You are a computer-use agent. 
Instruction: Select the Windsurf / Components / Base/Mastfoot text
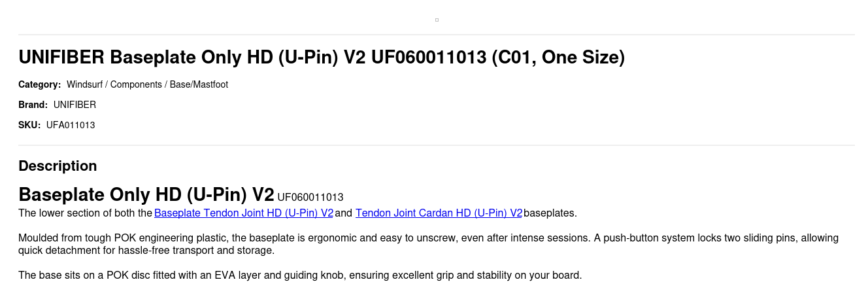coord(147,84)
